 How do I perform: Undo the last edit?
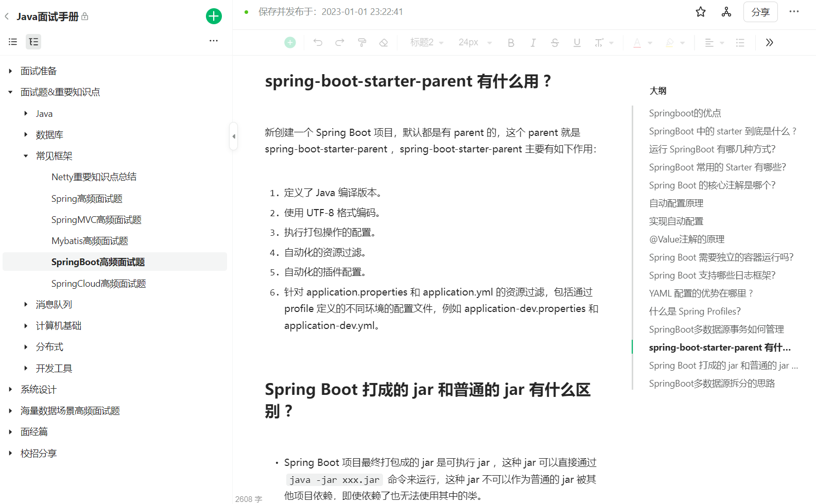point(318,43)
